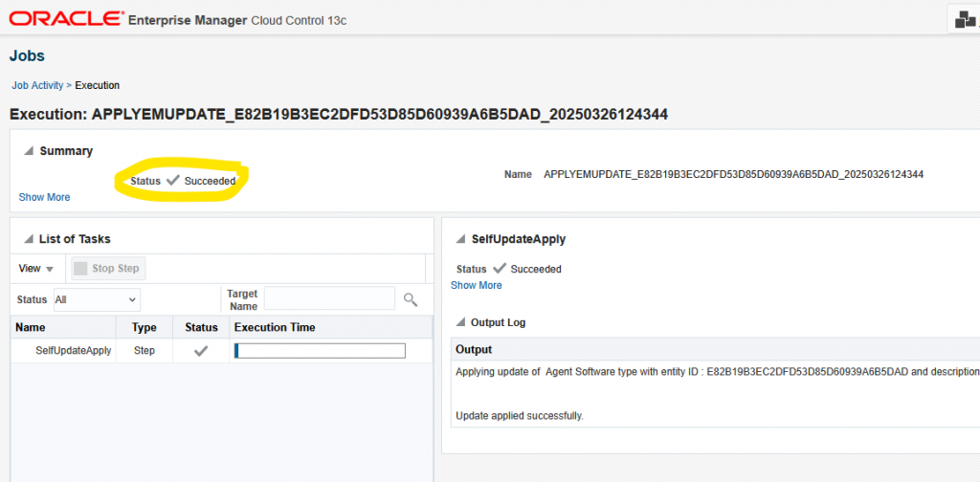This screenshot has width=980, height=482.
Task: Collapse the Summary section
Action: [x=29, y=151]
